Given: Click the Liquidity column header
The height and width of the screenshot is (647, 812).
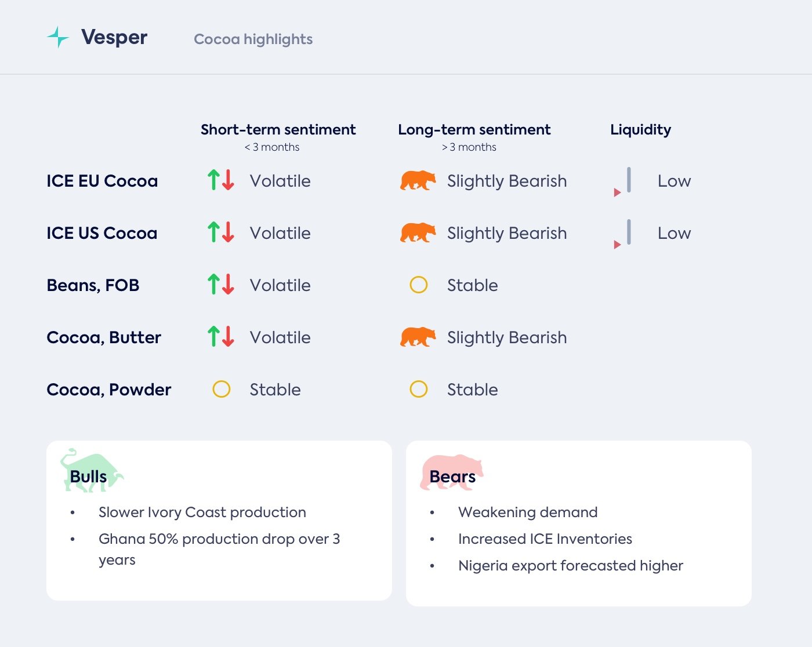Looking at the screenshot, I should pyautogui.click(x=640, y=130).
